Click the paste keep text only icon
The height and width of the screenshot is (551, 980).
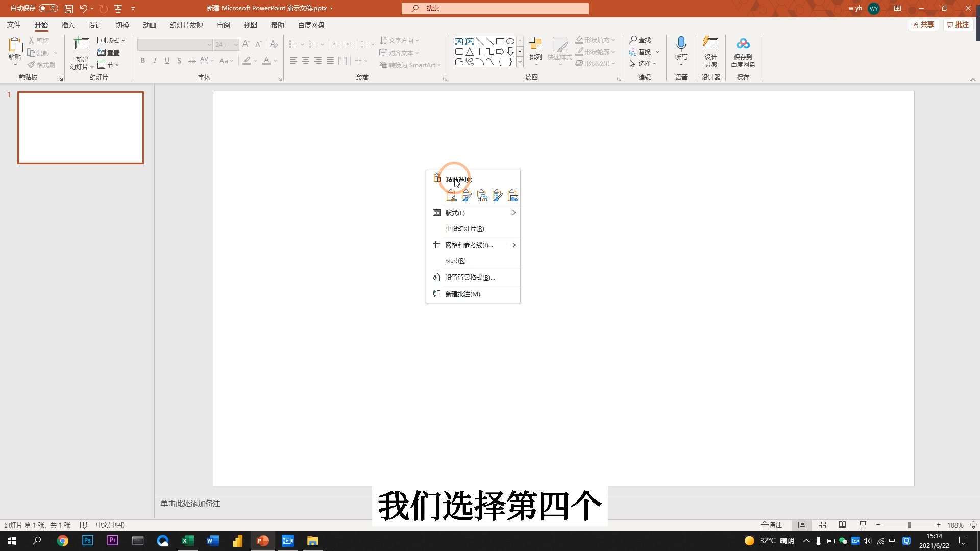pos(451,196)
